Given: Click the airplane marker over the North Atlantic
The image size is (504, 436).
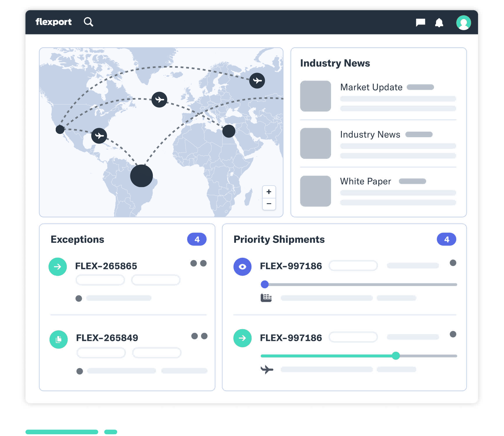Looking at the screenshot, I should 159,100.
